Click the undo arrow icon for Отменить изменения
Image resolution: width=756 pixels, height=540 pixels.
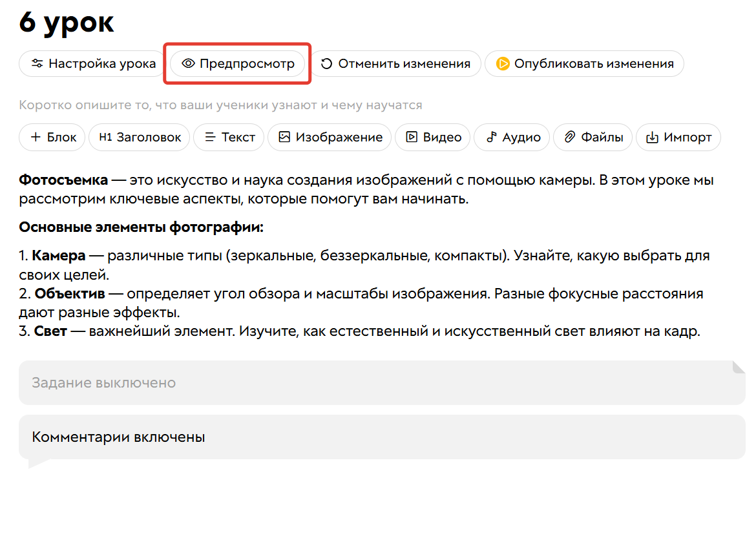[326, 64]
